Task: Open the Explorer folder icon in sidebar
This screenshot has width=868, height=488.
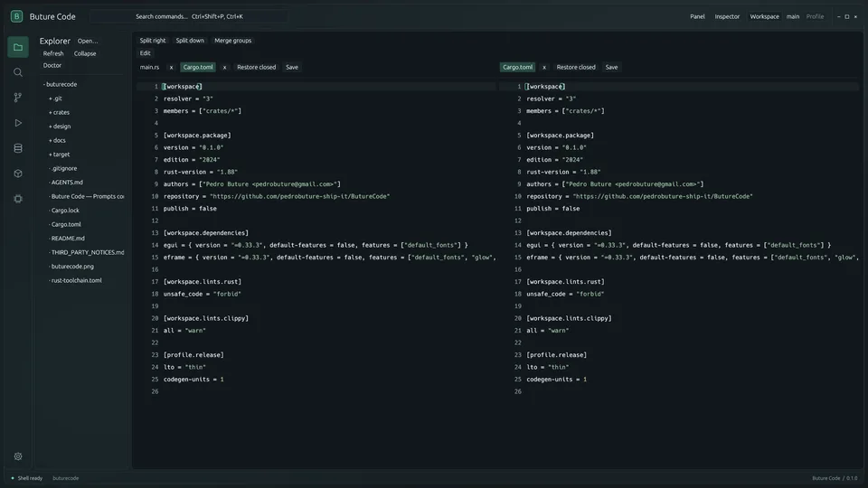Action: (x=18, y=47)
